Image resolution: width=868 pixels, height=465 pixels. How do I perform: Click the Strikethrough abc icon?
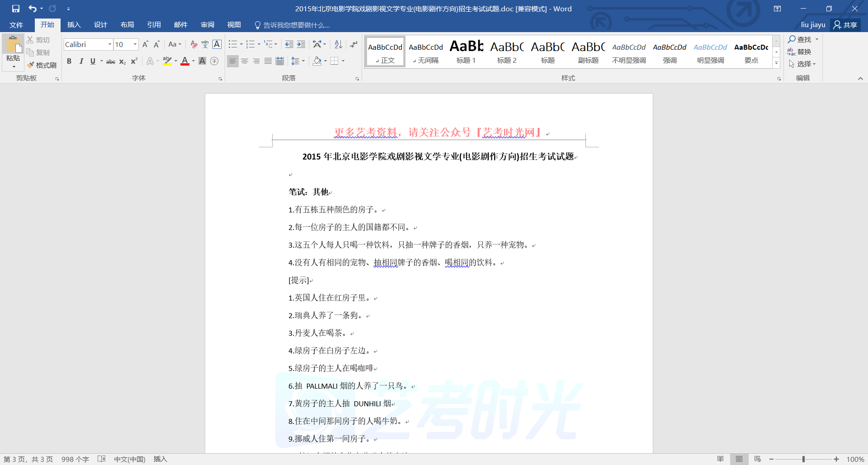110,61
